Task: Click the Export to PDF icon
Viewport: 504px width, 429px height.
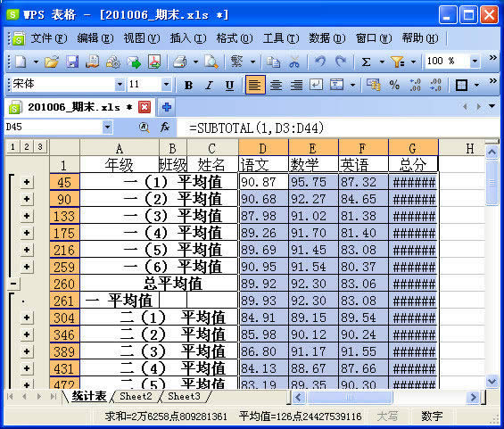Action: (154, 62)
